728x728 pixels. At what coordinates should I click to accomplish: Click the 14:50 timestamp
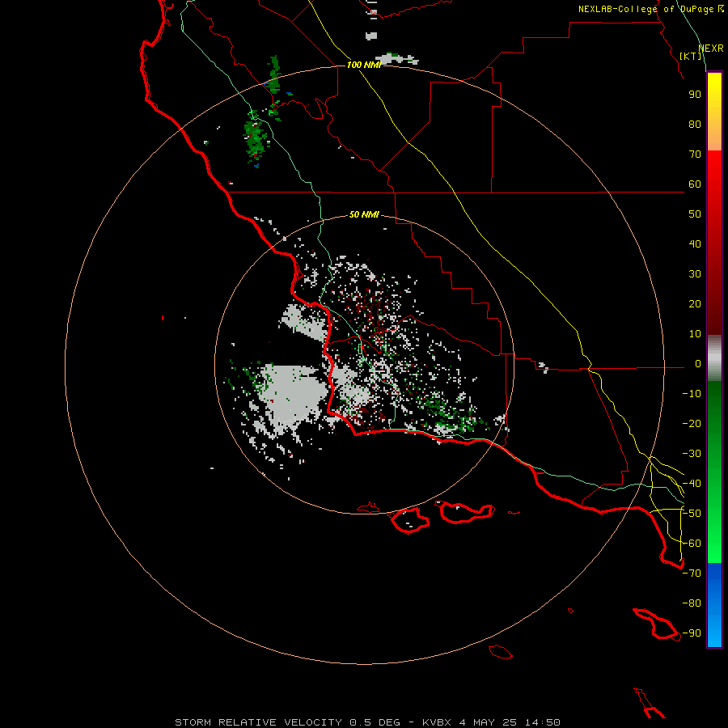542,722
